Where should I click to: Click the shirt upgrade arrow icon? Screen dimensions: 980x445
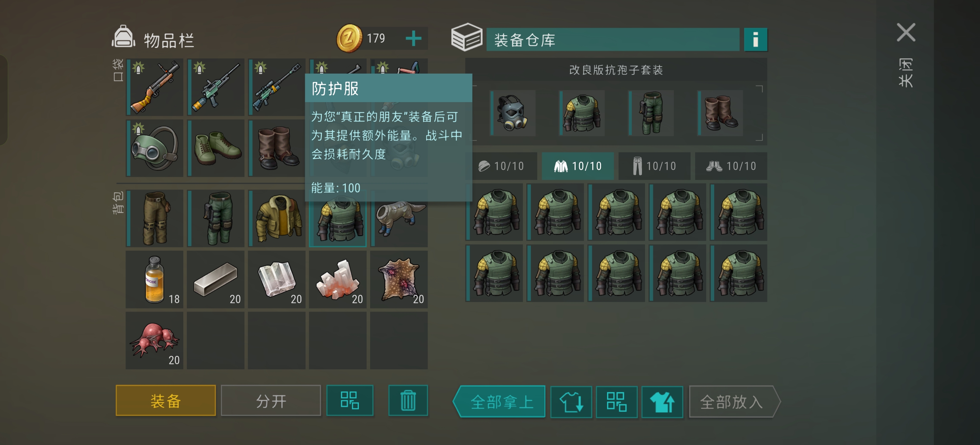[662, 402]
